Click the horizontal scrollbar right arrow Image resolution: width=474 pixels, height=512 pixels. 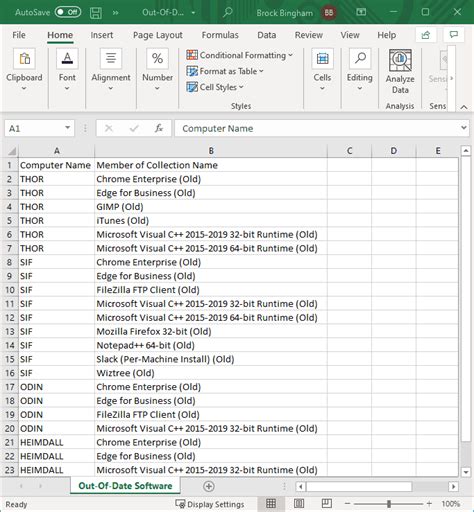(453, 486)
